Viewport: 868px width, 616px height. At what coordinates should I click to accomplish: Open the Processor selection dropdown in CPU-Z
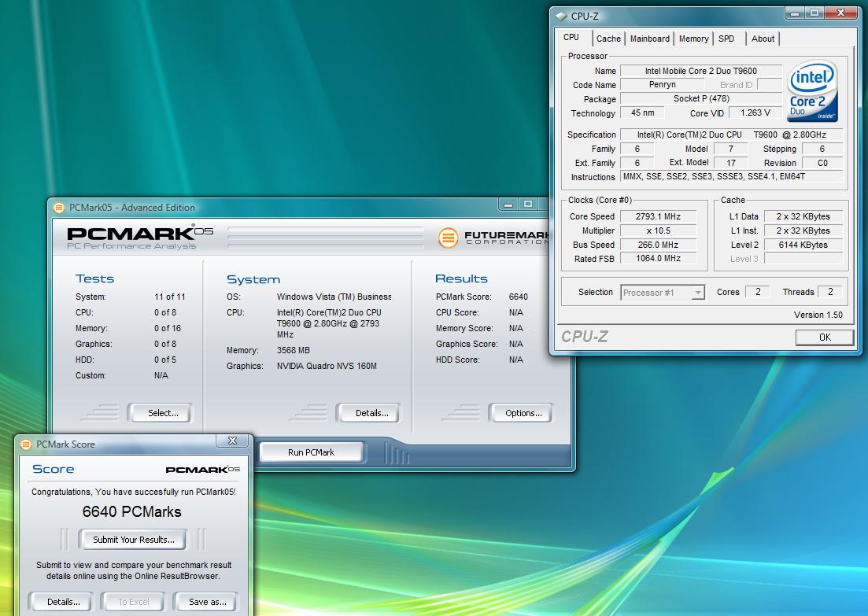pyautogui.click(x=698, y=292)
